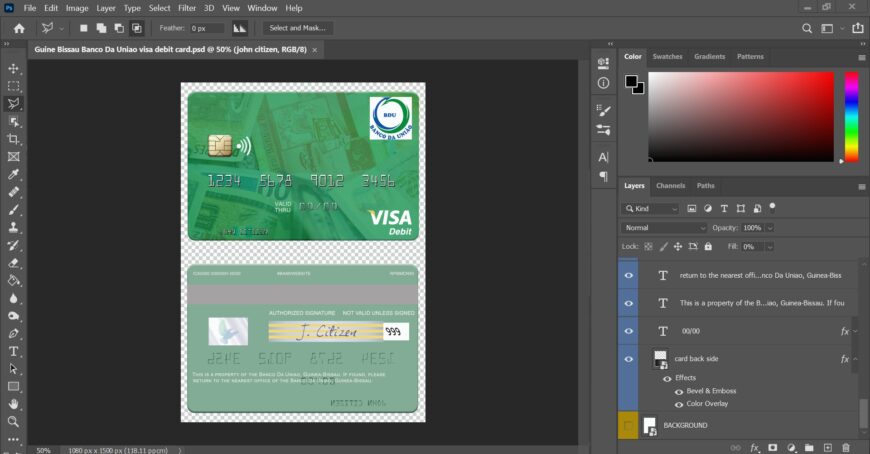The width and height of the screenshot is (870, 454).
Task: Show the BACKGROUND layer visibility box
Action: coord(628,426)
